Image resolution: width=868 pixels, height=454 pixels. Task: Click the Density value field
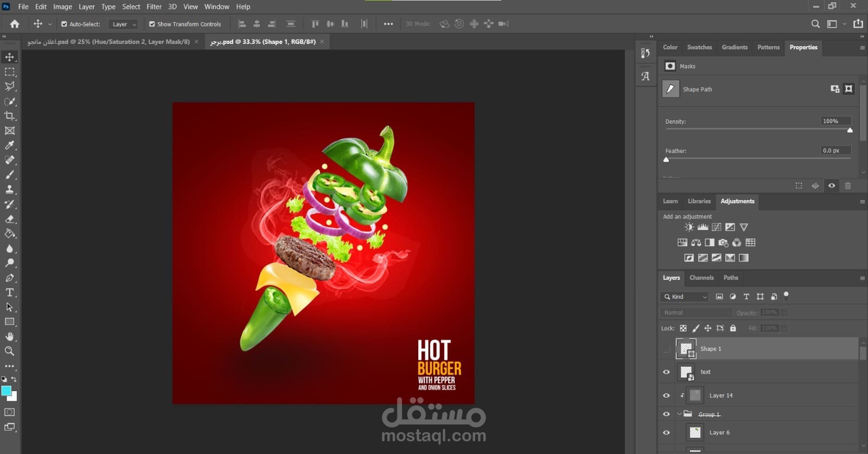coord(835,121)
